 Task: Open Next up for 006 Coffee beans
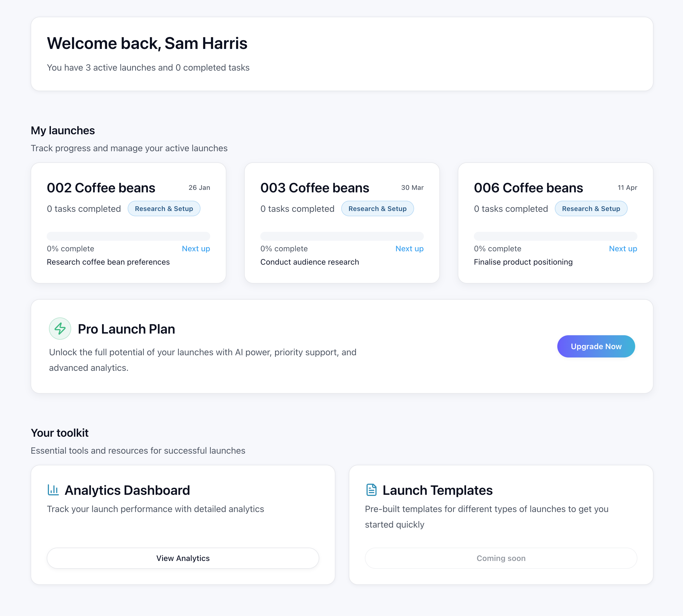(623, 249)
